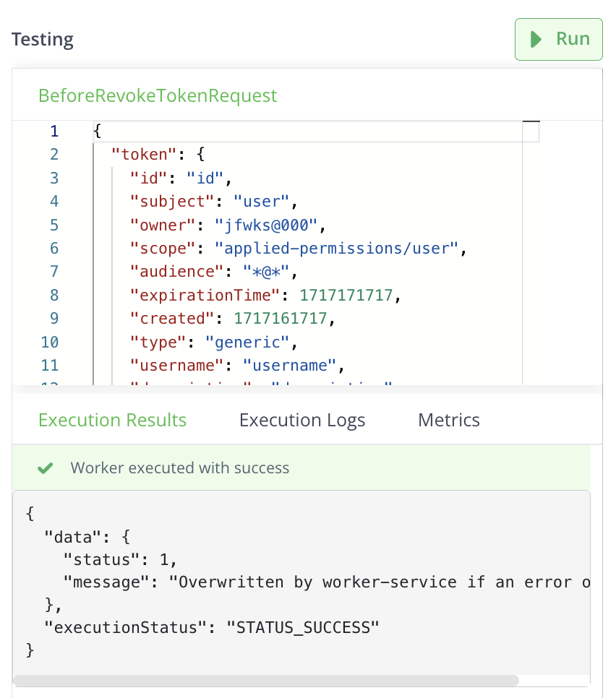Open the Metrics tab

[x=448, y=420]
